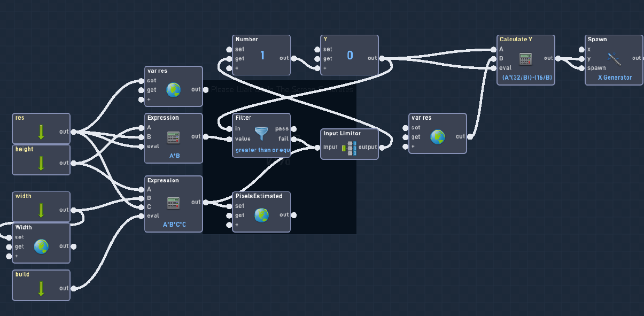The width and height of the screenshot is (644, 316).
Task: Click the set port of Y node
Action: 317,49
